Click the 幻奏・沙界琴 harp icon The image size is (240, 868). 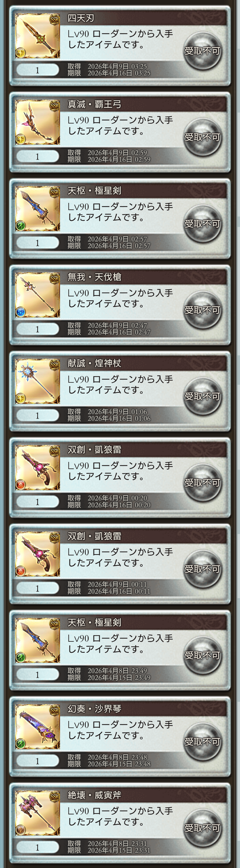point(37,727)
